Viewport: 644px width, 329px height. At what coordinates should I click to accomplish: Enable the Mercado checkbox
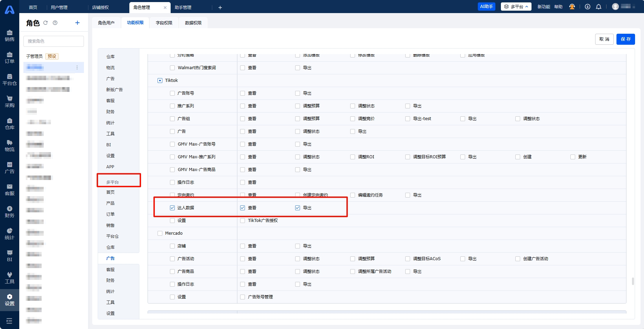[160, 233]
